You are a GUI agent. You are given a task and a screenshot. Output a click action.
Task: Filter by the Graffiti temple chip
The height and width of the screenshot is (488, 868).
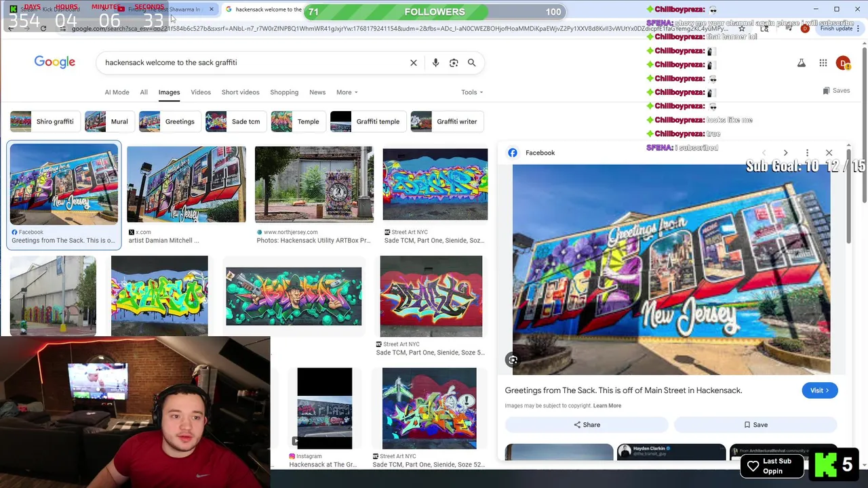point(367,121)
